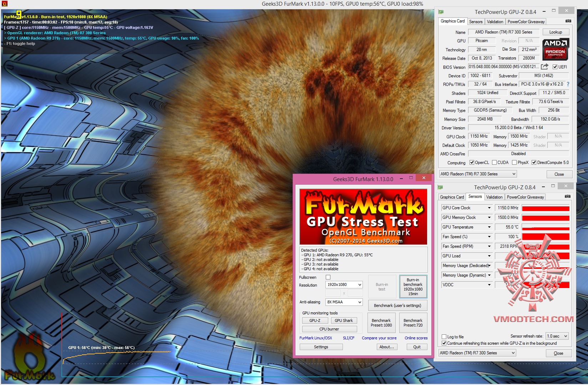Toggle Continue refreshing in background checkbox
The width and height of the screenshot is (588, 385).
pyautogui.click(x=444, y=343)
